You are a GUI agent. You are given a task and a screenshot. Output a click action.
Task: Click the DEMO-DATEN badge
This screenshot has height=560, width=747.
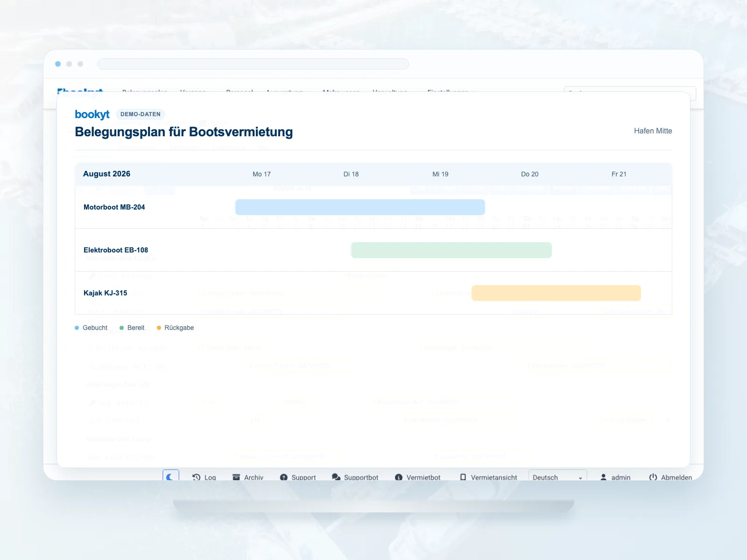pos(141,114)
